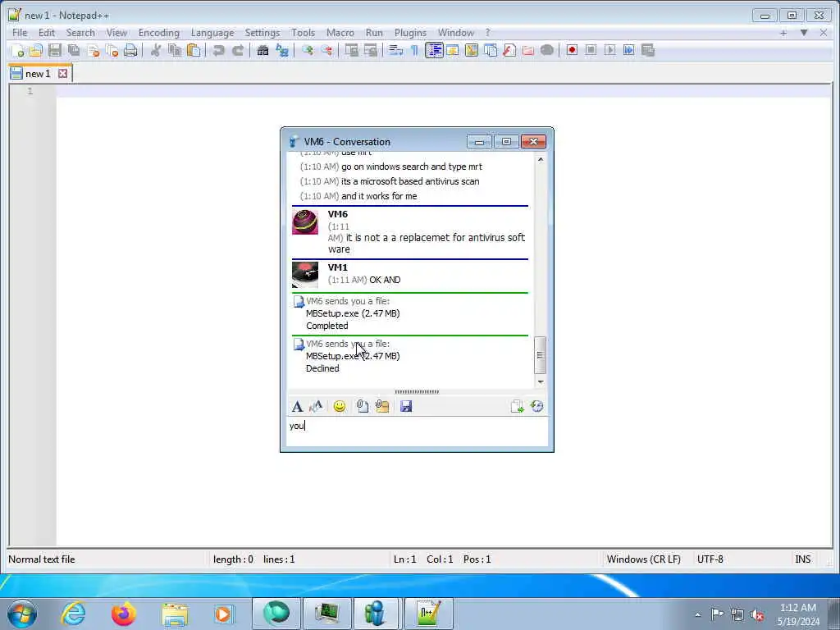840x630 pixels.
Task: Select the new 1 document tab
Action: (x=38, y=73)
